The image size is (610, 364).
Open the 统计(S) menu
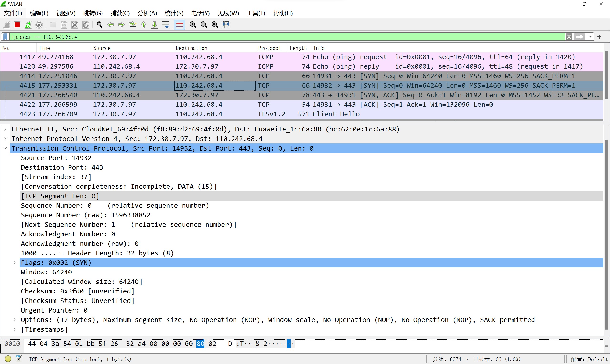[174, 13]
